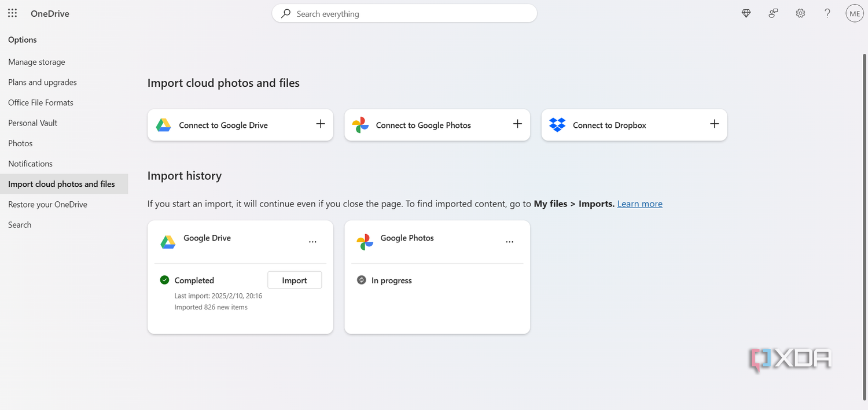The image size is (868, 410).
Task: Open the app launcher grid icon
Action: tap(12, 13)
